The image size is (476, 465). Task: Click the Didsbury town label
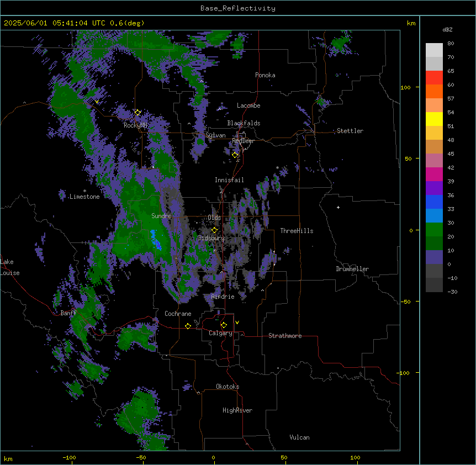(x=211, y=238)
